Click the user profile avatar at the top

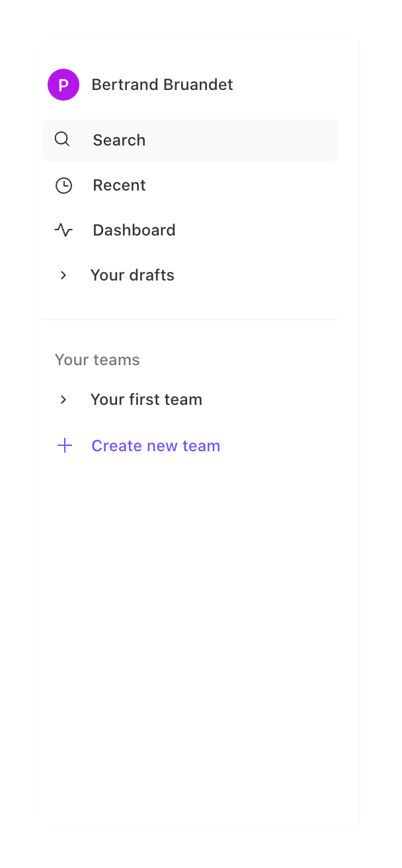pyautogui.click(x=63, y=84)
